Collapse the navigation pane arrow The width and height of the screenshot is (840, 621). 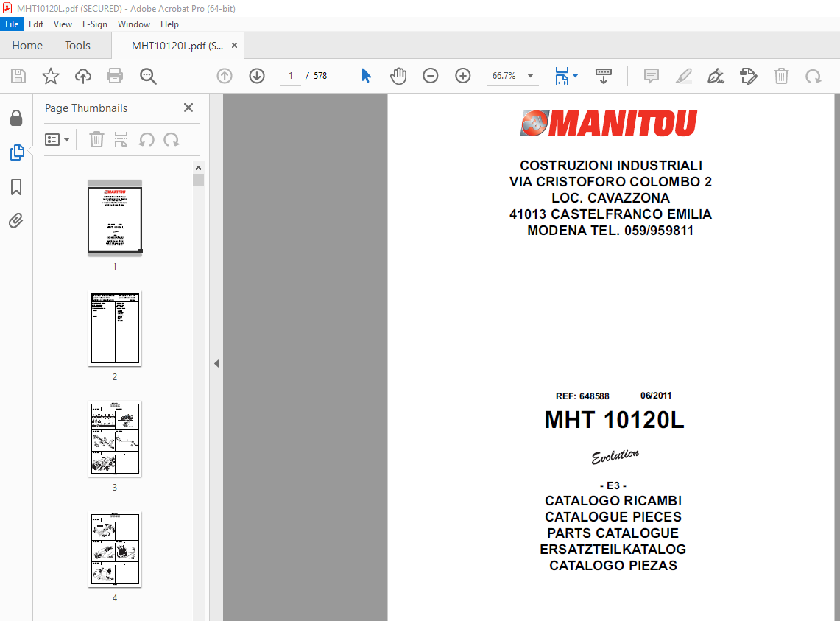216,364
